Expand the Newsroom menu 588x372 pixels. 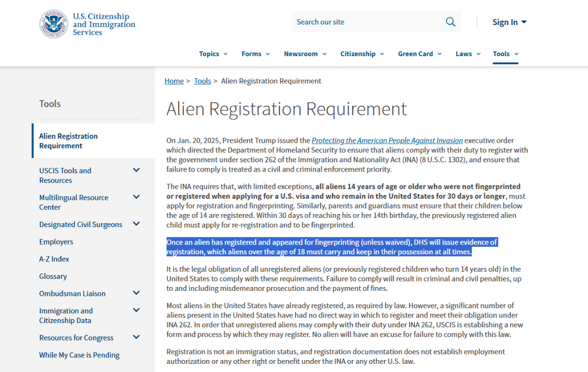point(305,54)
